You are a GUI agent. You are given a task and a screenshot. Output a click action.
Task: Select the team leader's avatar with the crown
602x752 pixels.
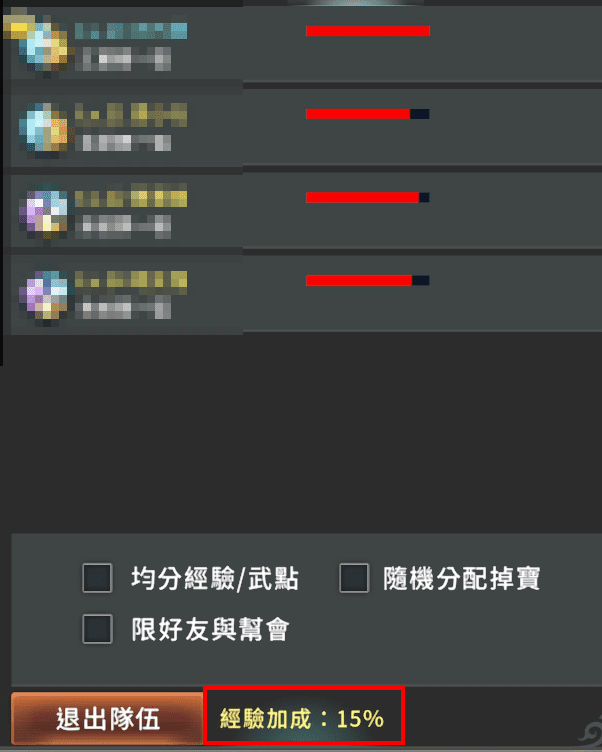tap(37, 44)
